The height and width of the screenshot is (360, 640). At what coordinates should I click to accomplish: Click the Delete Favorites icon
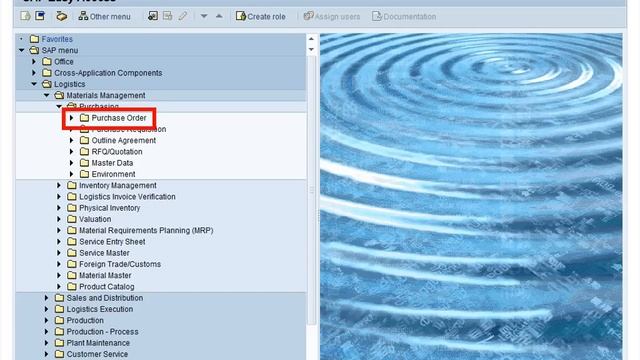(x=167, y=16)
